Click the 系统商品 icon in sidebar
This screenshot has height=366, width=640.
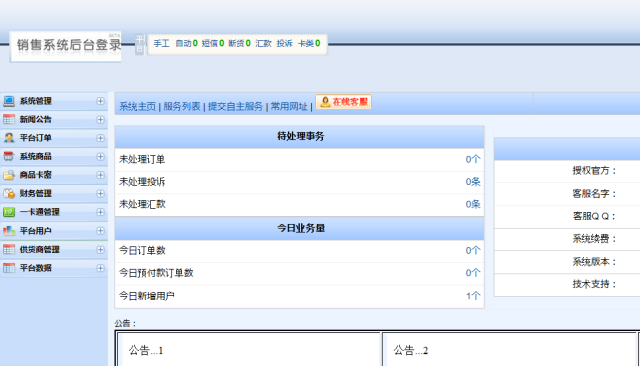pos(9,156)
